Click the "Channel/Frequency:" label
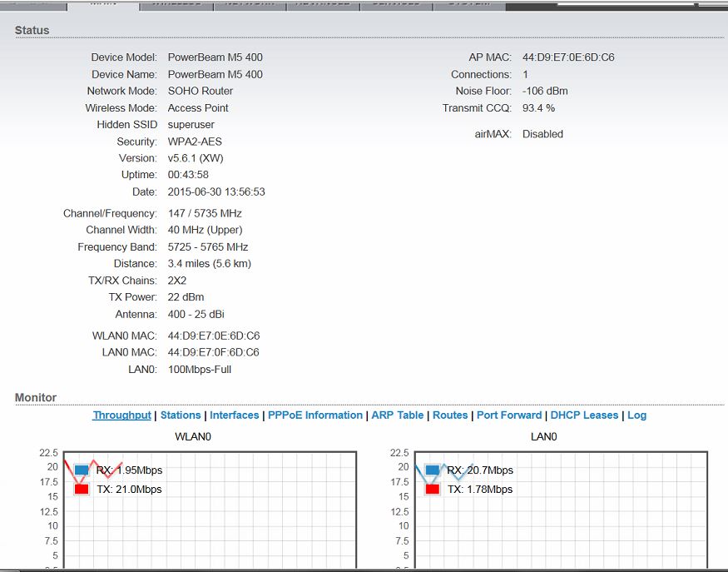The width and height of the screenshot is (728, 572). 111,213
